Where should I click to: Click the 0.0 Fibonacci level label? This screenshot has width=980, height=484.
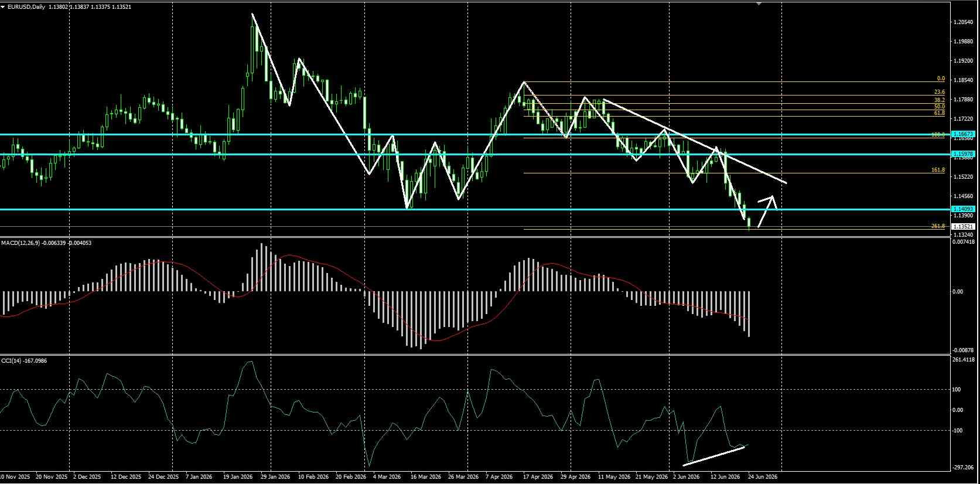click(941, 79)
